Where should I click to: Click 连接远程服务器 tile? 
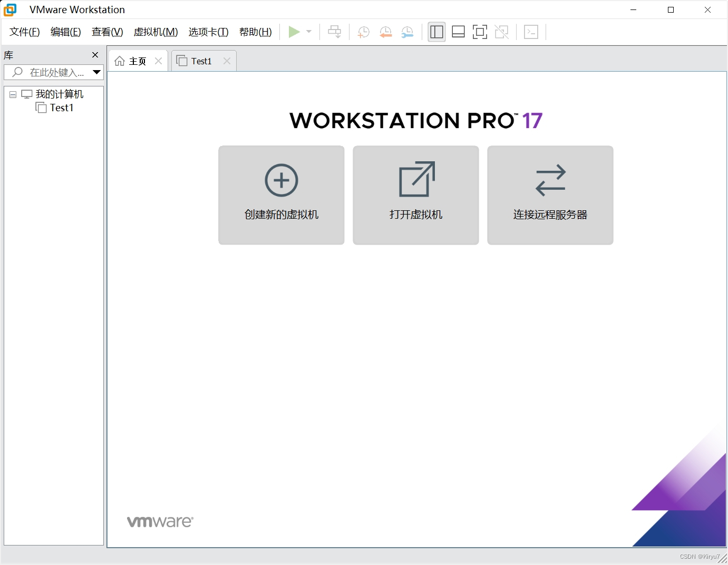tap(550, 195)
